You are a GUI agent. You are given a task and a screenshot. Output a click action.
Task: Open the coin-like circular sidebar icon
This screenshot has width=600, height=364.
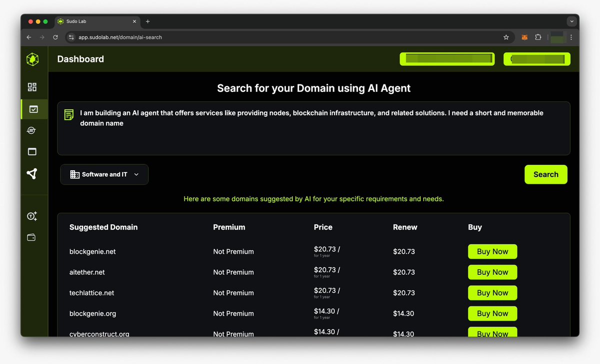point(32,130)
